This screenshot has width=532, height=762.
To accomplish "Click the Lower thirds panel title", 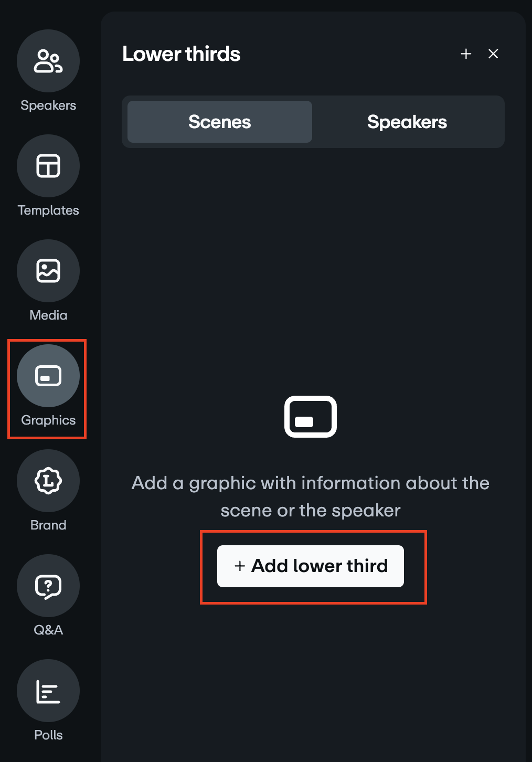I will point(181,54).
